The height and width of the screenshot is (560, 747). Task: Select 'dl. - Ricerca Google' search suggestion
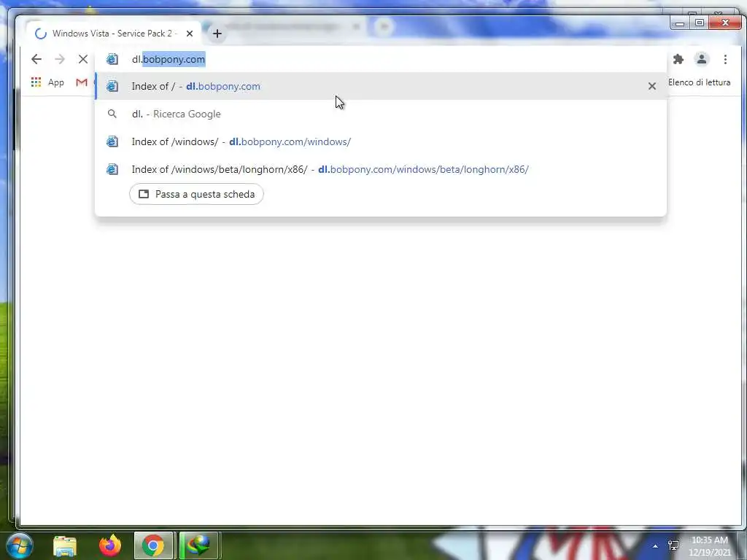click(x=380, y=114)
